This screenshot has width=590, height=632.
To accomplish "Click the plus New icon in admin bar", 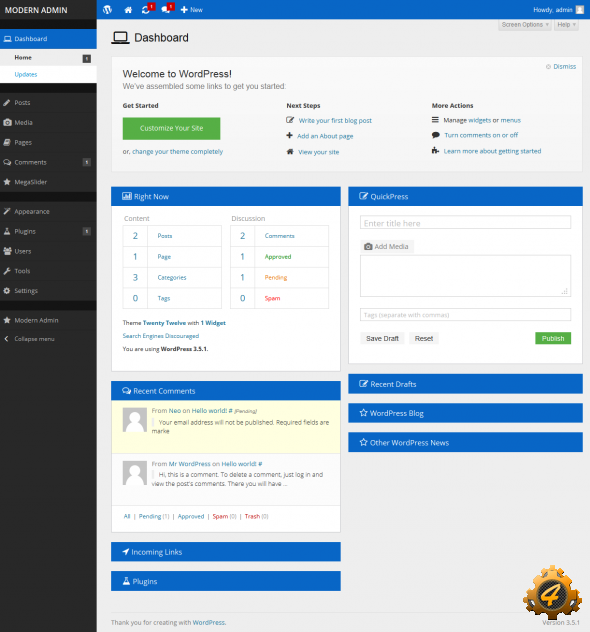I will [x=184, y=10].
